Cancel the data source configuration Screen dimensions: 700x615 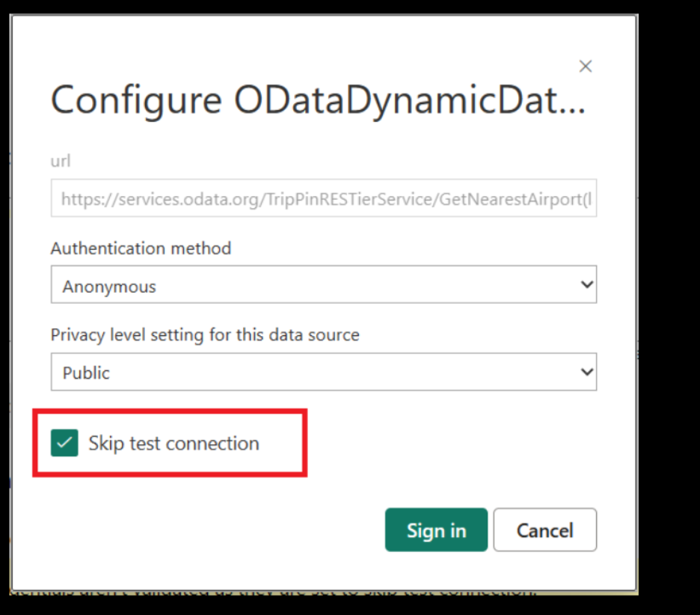544,530
